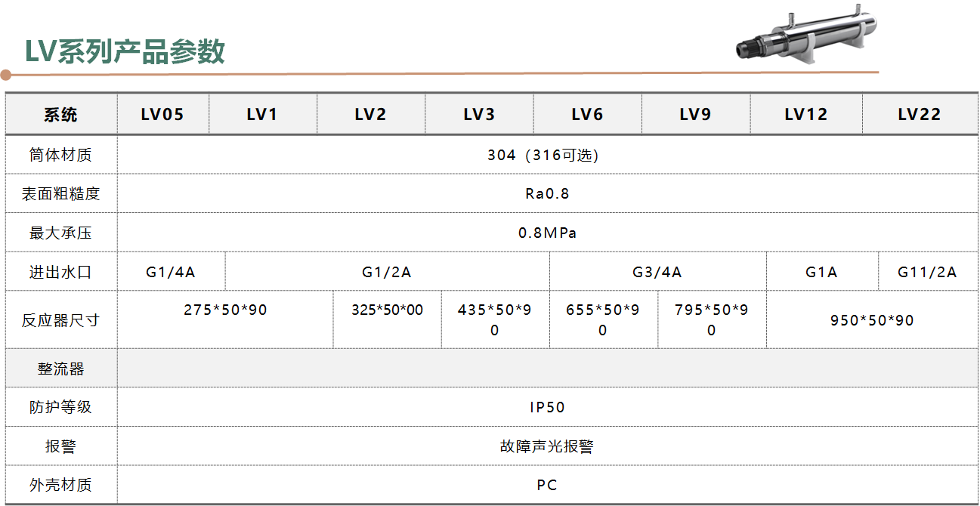Click the 故障声光报警 alarm cell
This screenshot has height=506, width=980.
coord(547,446)
